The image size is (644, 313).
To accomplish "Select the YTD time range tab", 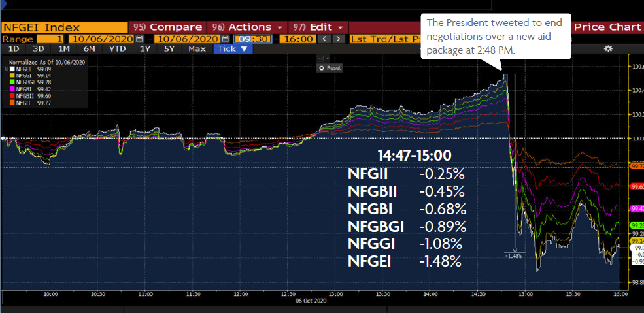I will 118,48.
